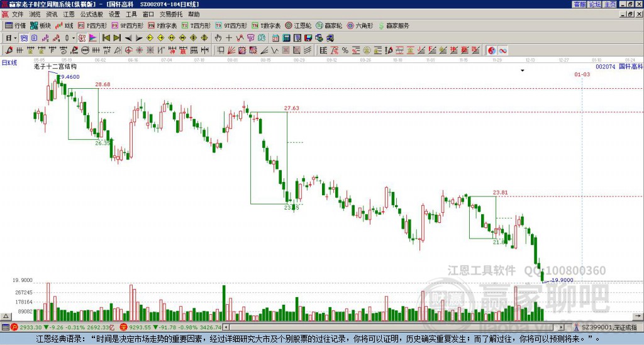The height and width of the screenshot is (345, 644).
Task: Open the 浏览 menu
Action: [35, 14]
